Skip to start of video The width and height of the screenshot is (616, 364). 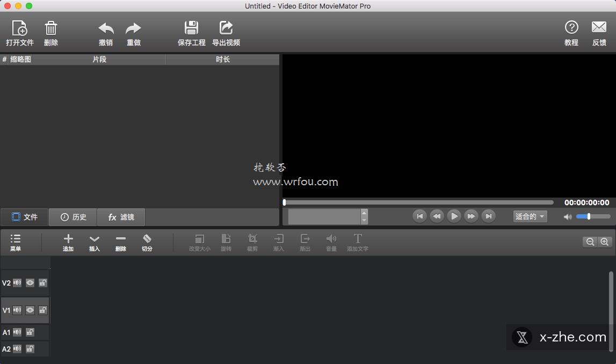[419, 216]
